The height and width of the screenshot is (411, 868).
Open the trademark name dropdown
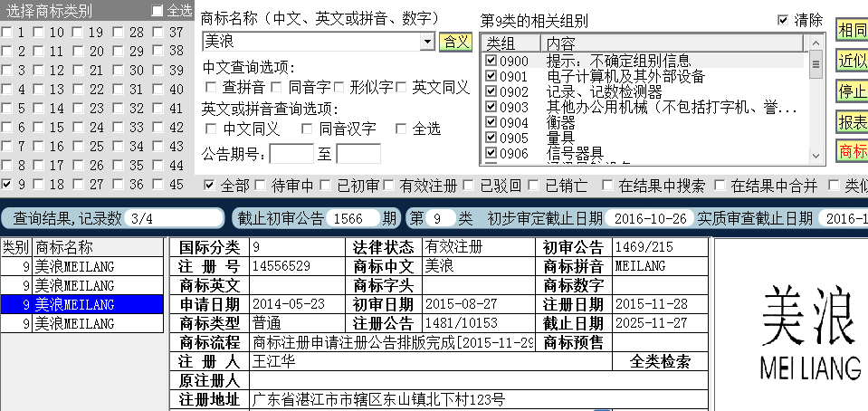pos(427,42)
